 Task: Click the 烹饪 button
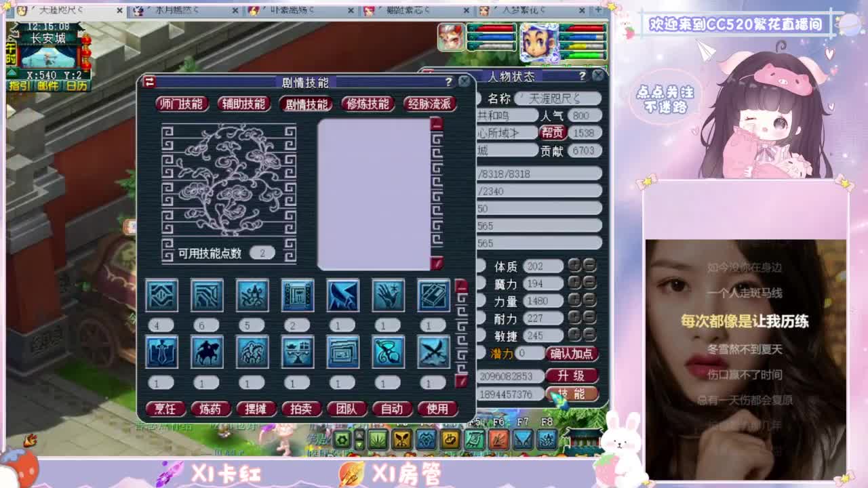165,409
